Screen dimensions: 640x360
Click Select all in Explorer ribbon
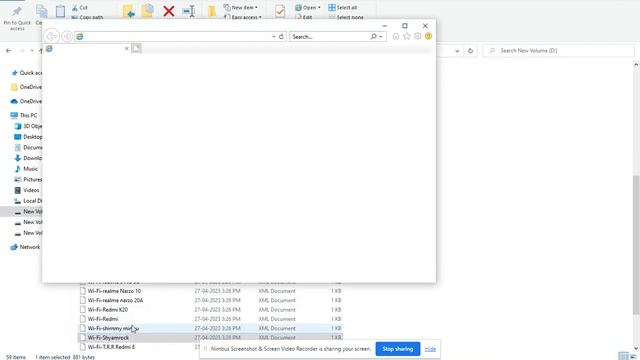tap(343, 7)
